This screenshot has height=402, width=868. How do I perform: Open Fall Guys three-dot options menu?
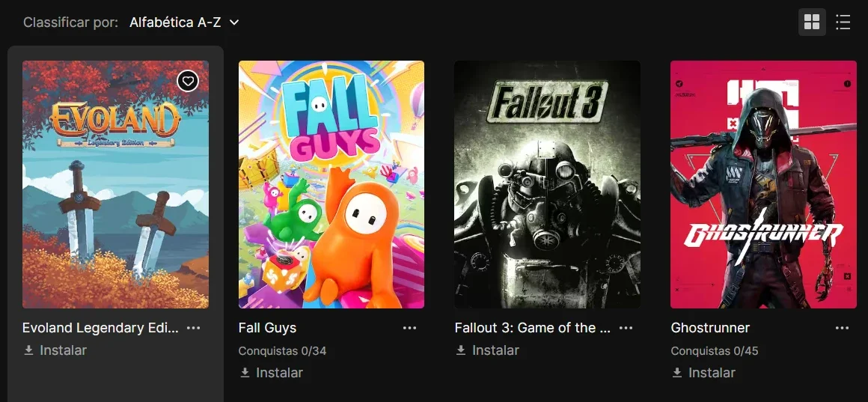click(409, 328)
